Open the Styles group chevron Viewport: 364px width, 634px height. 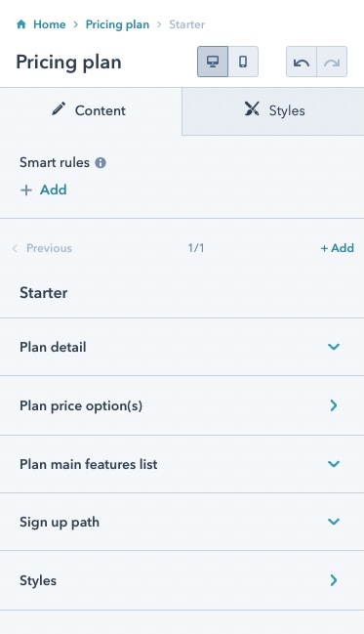[x=334, y=580]
